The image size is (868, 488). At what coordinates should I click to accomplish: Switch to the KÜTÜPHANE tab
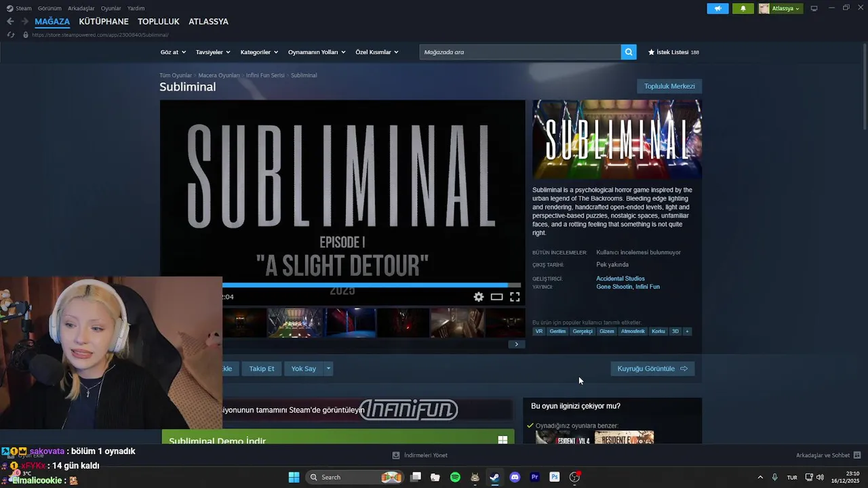click(104, 22)
